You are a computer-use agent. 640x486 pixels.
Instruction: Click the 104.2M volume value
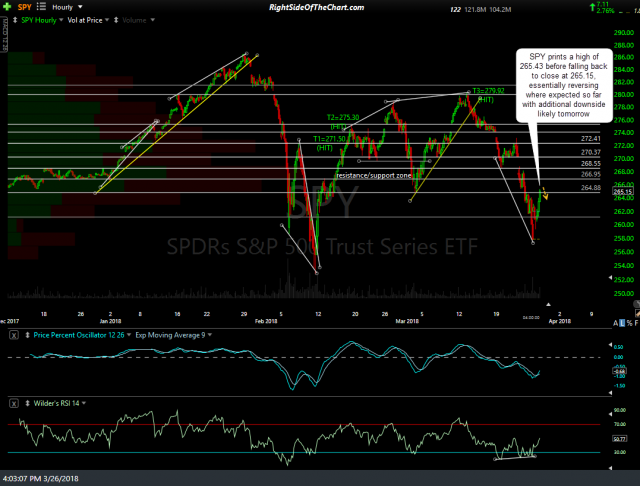pos(500,9)
